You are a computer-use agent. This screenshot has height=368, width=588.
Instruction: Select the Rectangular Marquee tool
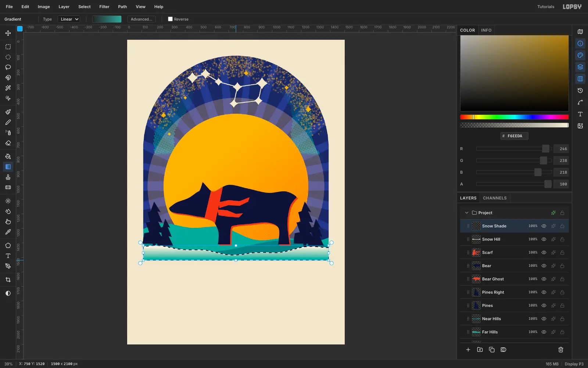tap(8, 47)
